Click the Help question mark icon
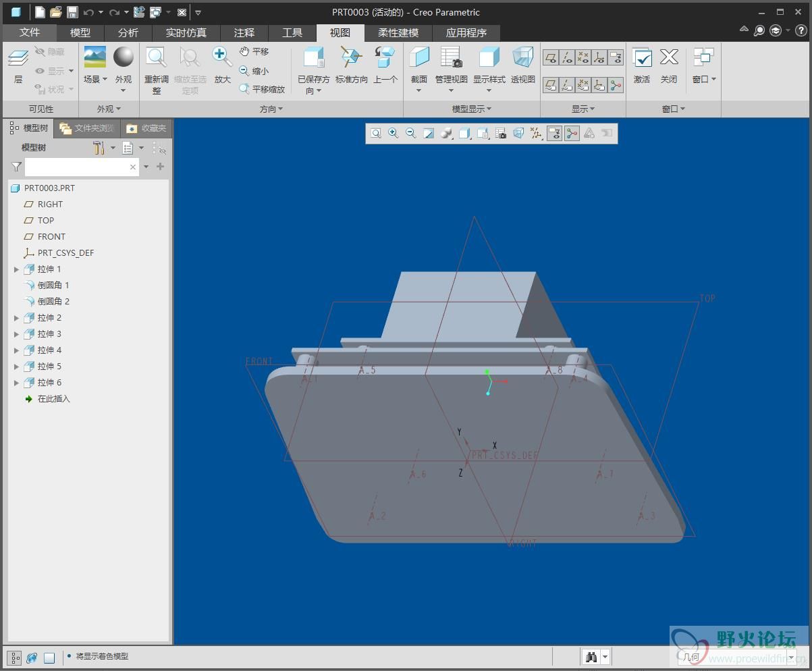812x671 pixels. (x=801, y=30)
